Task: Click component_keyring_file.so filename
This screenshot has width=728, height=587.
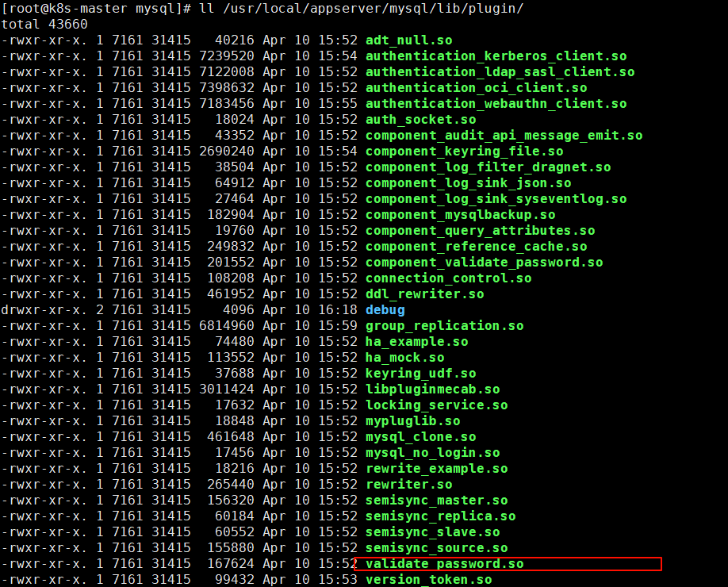Action: tap(464, 152)
